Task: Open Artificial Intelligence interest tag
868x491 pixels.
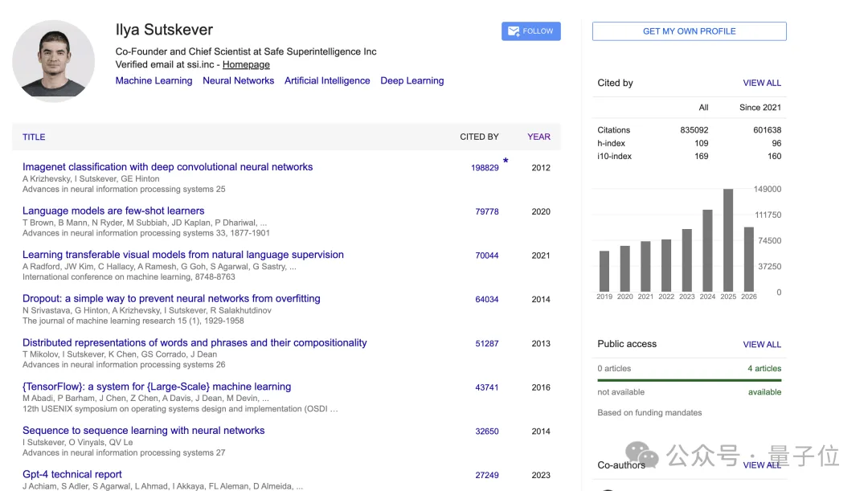Action: [x=327, y=81]
